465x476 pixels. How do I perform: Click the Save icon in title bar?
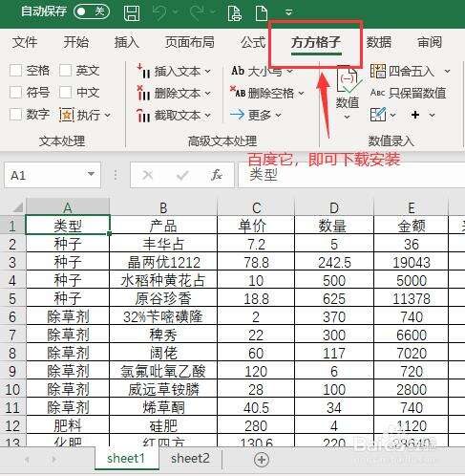point(132,12)
